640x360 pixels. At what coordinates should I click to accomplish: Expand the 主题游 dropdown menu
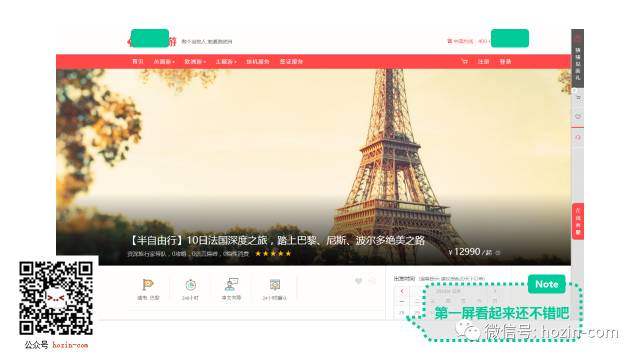(x=226, y=62)
